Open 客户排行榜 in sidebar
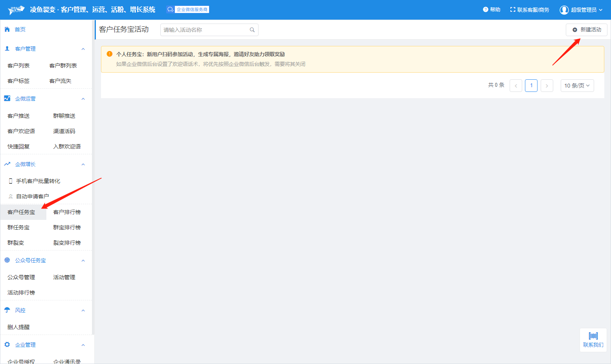The width and height of the screenshot is (611, 364). point(67,212)
